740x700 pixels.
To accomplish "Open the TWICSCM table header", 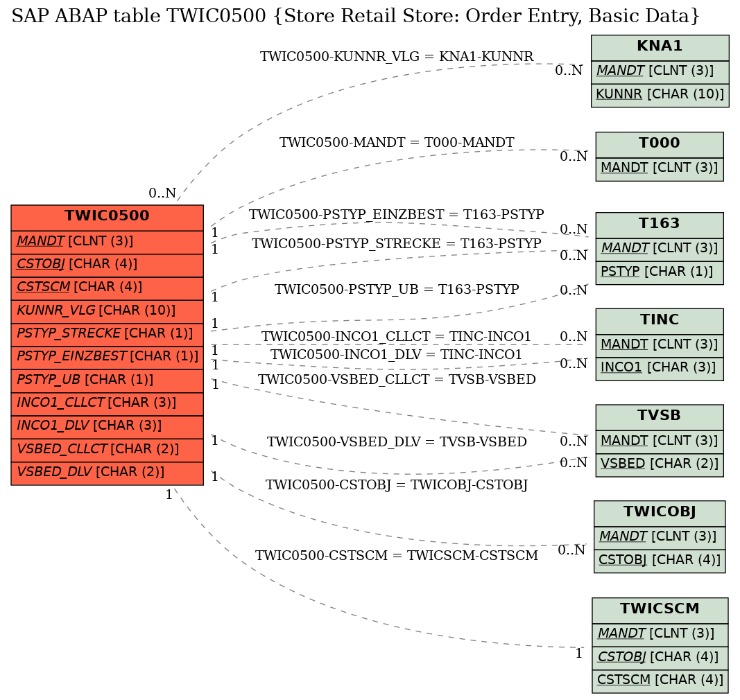I will [x=660, y=609].
